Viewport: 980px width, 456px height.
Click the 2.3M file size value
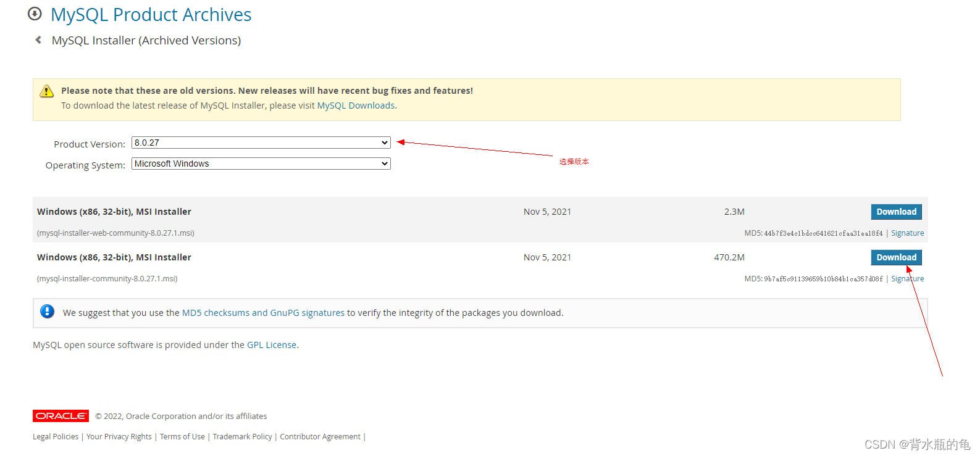click(x=734, y=212)
